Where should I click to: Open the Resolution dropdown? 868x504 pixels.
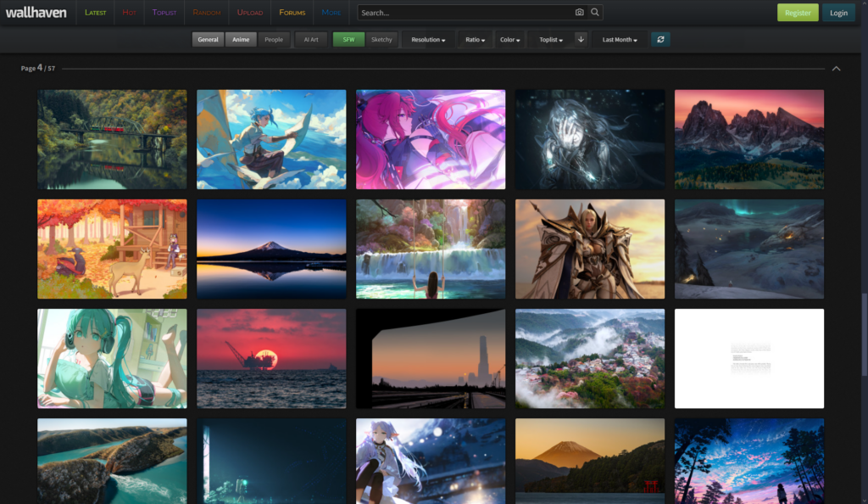click(x=428, y=39)
